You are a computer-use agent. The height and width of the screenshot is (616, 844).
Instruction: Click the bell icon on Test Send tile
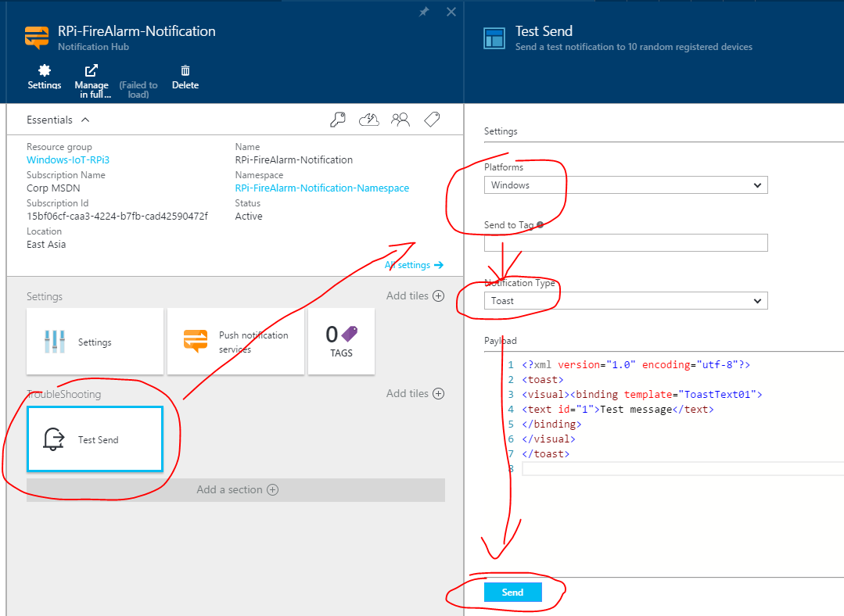[x=53, y=439]
